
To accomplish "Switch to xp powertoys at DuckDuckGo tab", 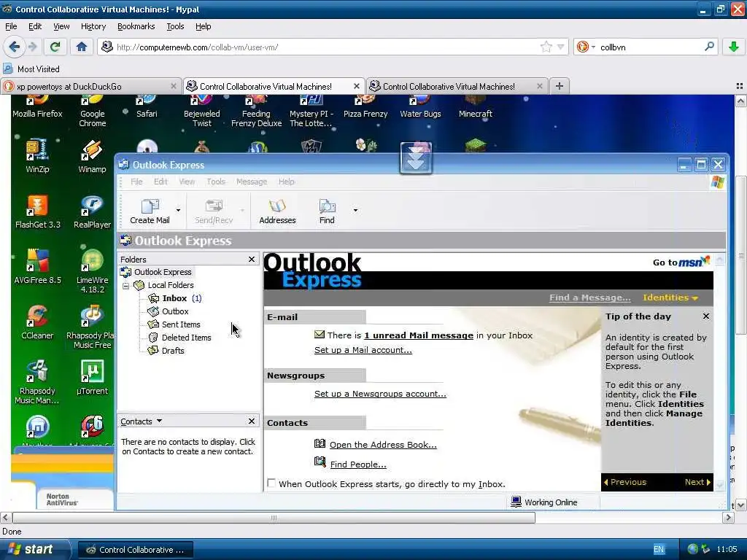I will [x=90, y=86].
